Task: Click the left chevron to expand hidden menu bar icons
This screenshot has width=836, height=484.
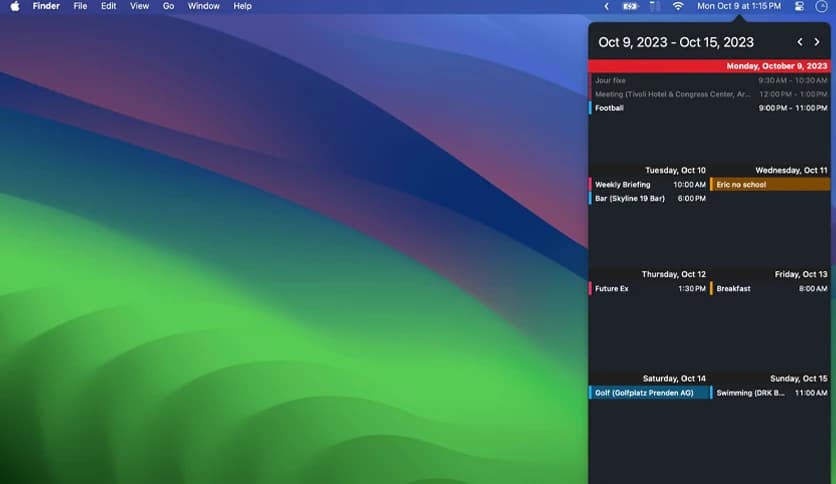Action: click(x=606, y=6)
